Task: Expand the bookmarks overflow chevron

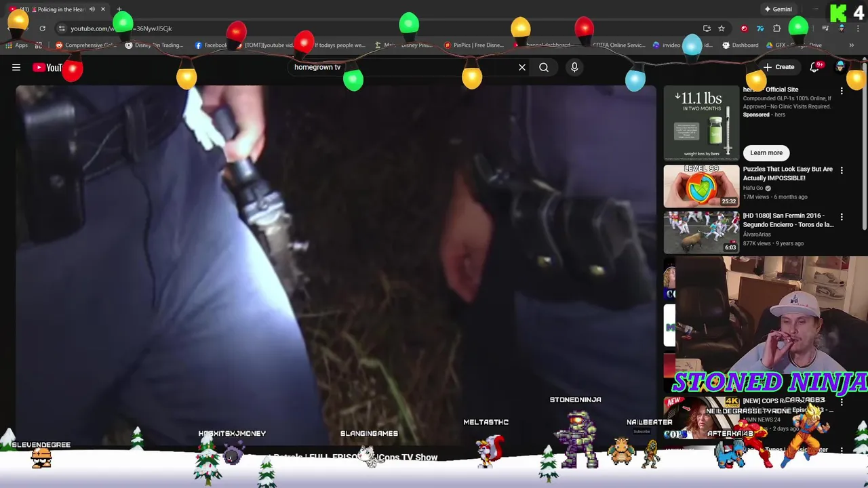Action: point(851,45)
